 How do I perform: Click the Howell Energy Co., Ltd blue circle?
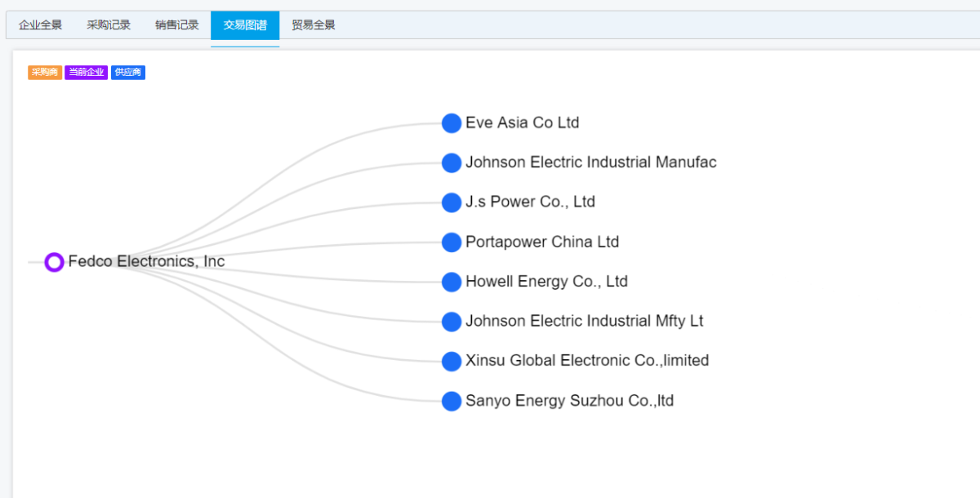point(452,282)
